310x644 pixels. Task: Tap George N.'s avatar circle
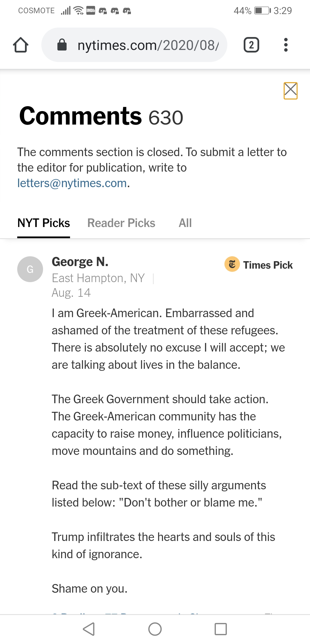coord(30,269)
